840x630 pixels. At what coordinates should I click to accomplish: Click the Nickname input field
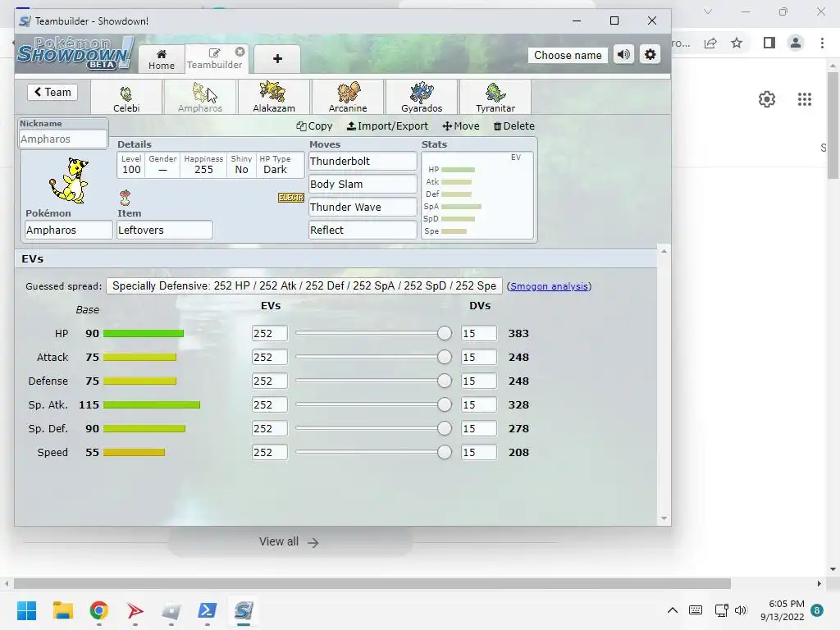pyautogui.click(x=62, y=139)
